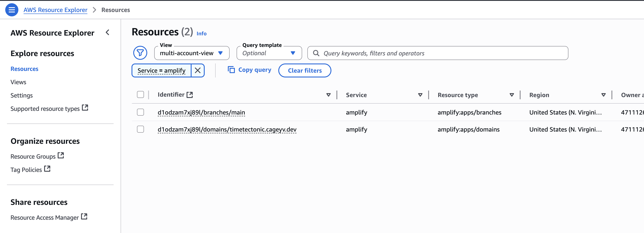Check the branches/main resource row
The image size is (644, 233).
tap(140, 112)
